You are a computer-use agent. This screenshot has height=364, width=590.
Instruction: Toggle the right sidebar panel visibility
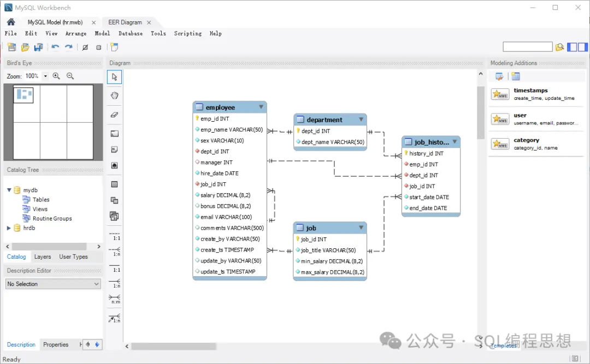point(582,47)
